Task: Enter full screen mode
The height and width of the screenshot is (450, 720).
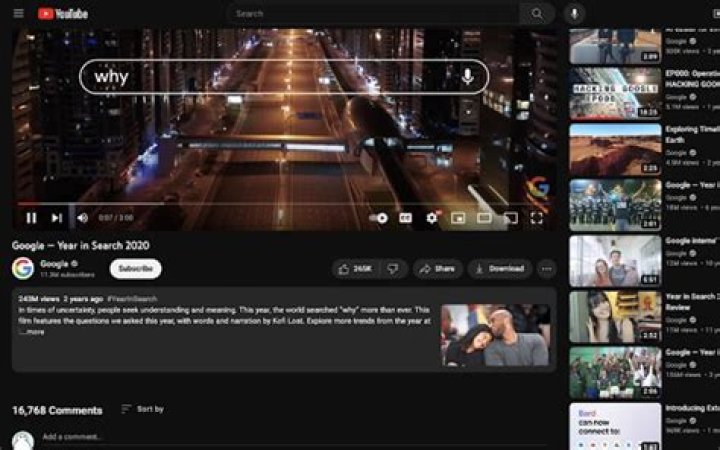Action: point(537,218)
